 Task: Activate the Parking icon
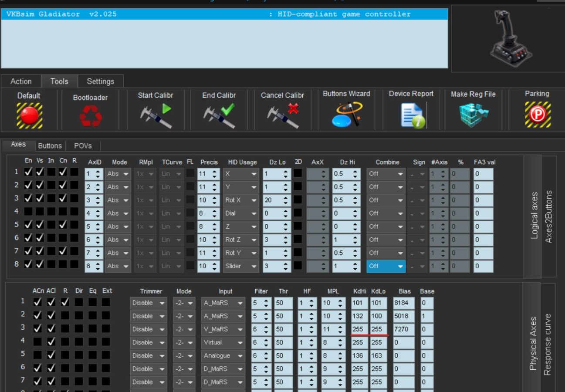click(x=538, y=115)
